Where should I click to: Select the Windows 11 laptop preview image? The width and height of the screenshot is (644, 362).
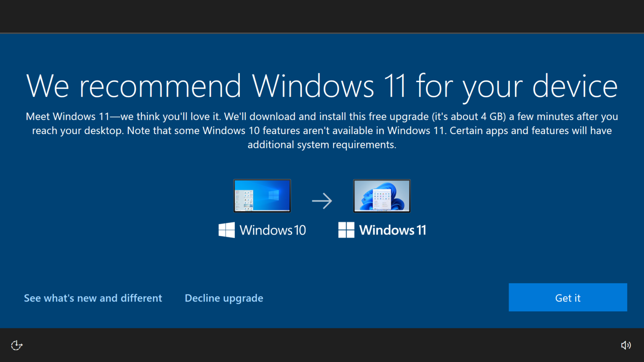click(x=382, y=196)
